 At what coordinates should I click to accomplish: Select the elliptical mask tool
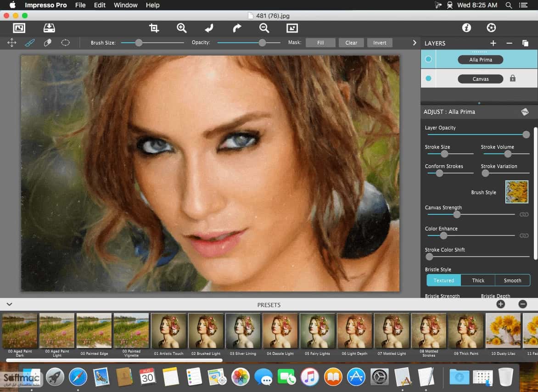point(65,43)
